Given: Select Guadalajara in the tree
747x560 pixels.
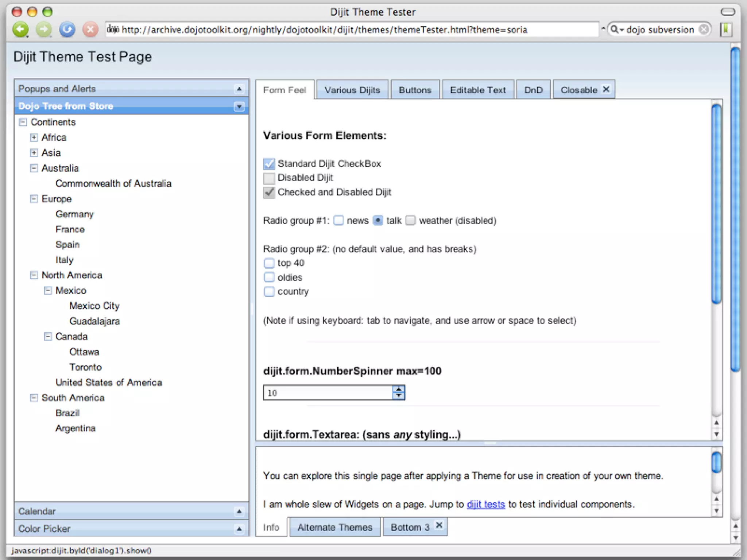Looking at the screenshot, I should (94, 321).
